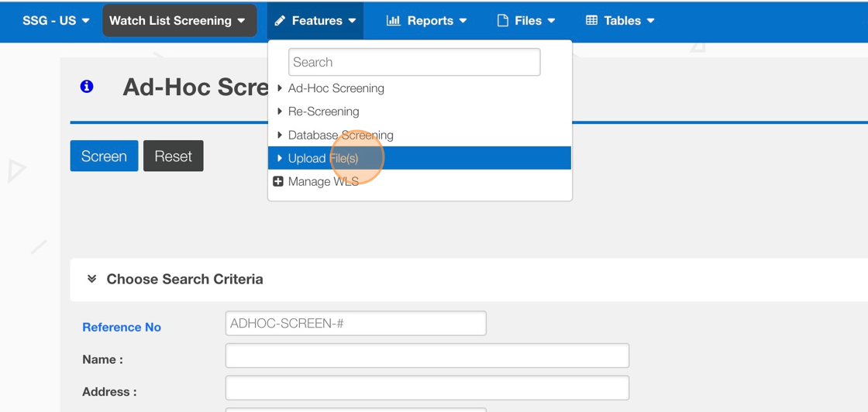
Task: Click the blue info icon
Action: pyautogui.click(x=87, y=87)
